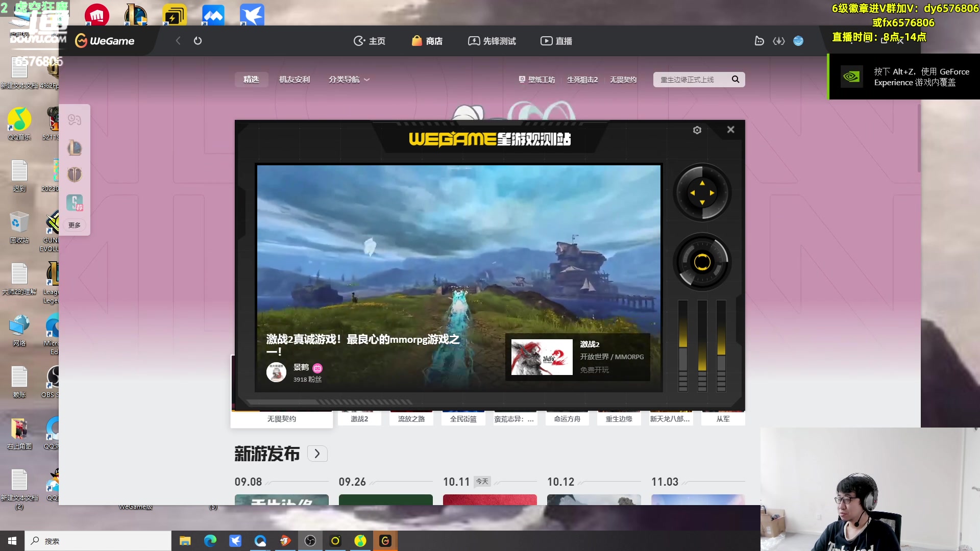Viewport: 980px width, 551px height.
Task: Expand the 分类导航 category dropdown
Action: coord(349,80)
